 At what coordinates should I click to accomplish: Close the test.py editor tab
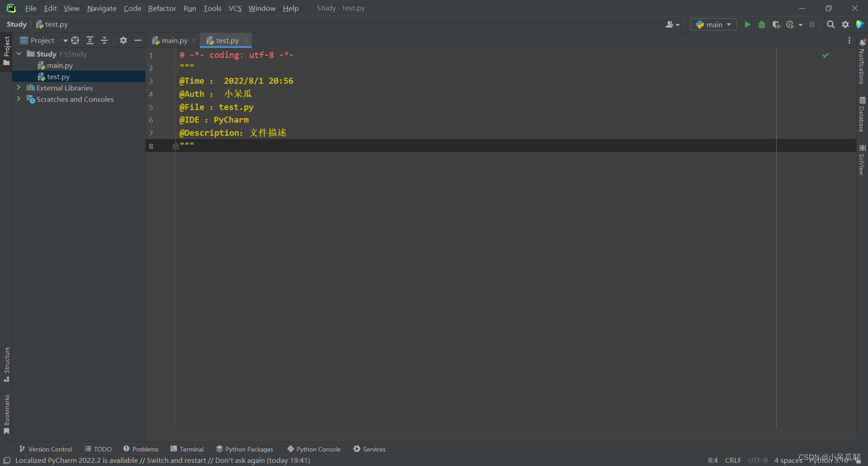pos(245,40)
